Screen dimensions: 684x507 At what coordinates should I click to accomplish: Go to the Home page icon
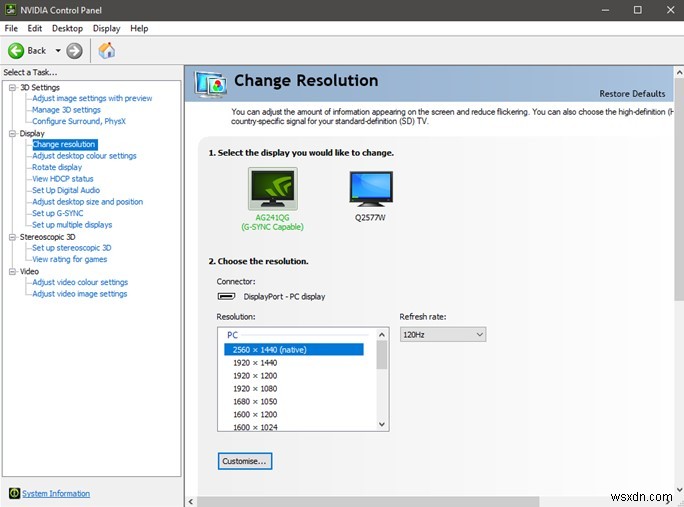pyautogui.click(x=107, y=51)
